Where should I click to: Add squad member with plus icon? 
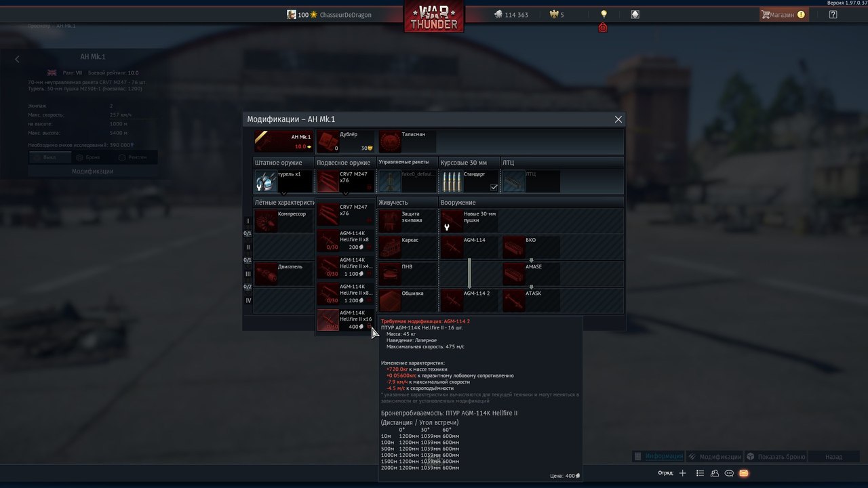coord(683,473)
